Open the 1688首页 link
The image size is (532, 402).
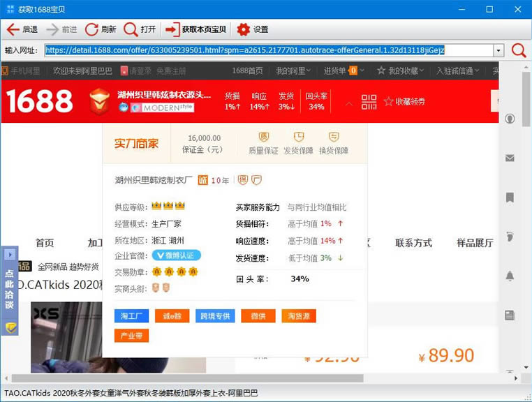coord(247,70)
